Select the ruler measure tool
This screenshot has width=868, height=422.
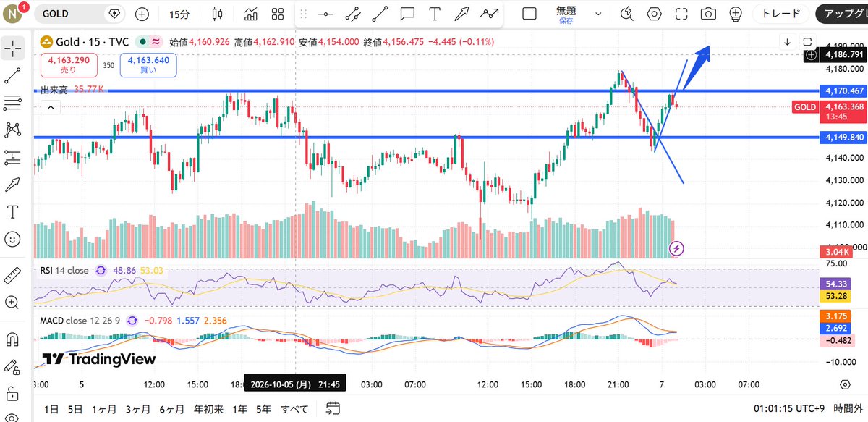click(x=12, y=275)
